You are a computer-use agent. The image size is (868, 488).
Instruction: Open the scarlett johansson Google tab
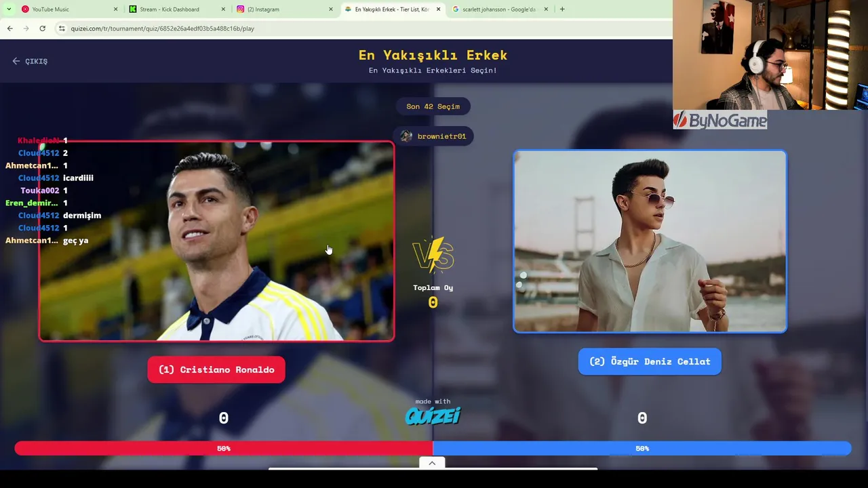pos(499,9)
